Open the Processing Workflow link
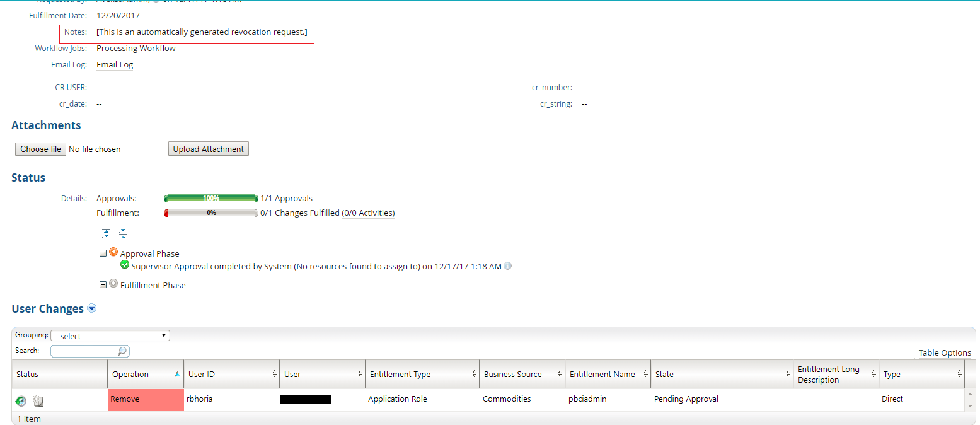The width and height of the screenshot is (980, 425). point(136,49)
